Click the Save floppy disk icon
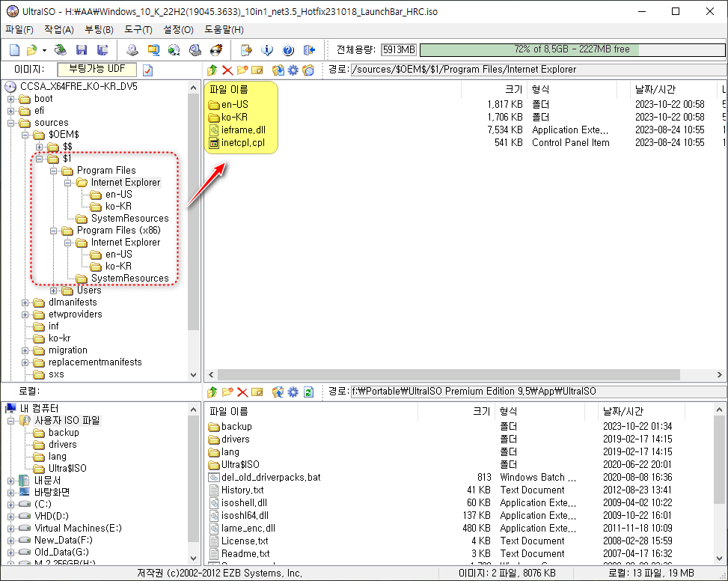 point(82,49)
